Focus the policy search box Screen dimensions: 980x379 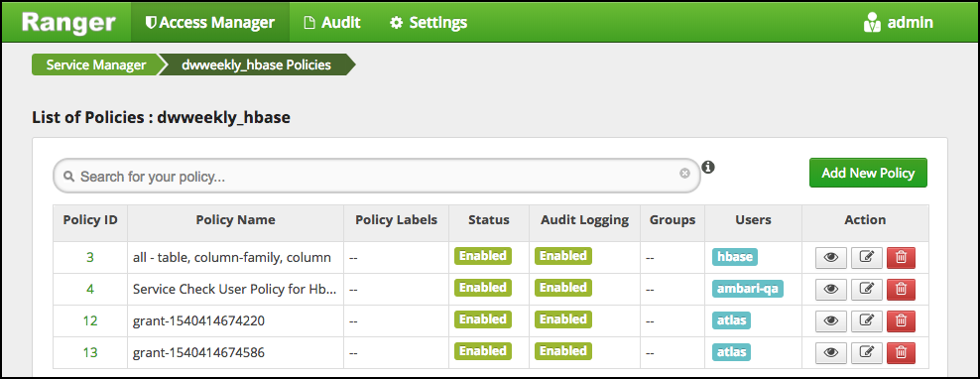pyautogui.click(x=377, y=176)
